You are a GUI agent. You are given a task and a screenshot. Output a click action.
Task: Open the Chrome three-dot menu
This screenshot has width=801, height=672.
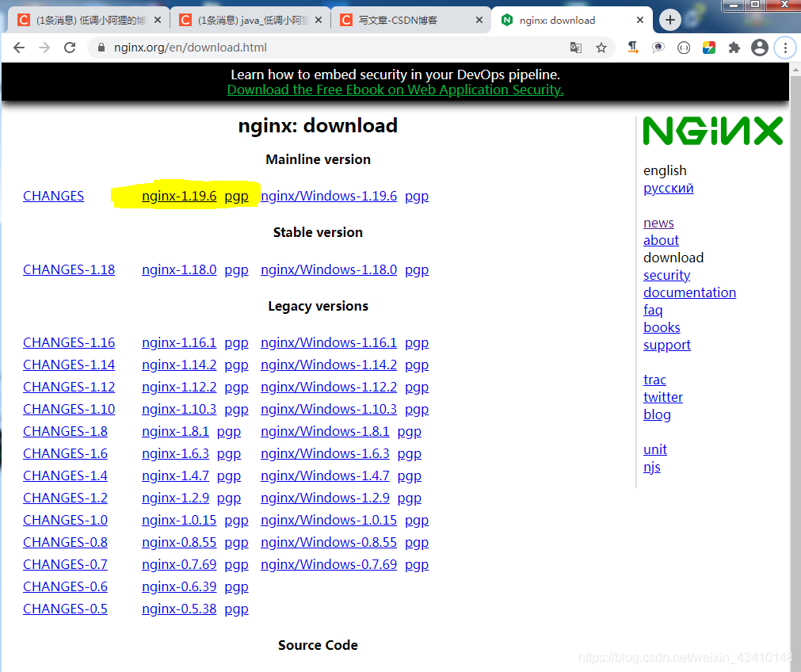coord(785,48)
